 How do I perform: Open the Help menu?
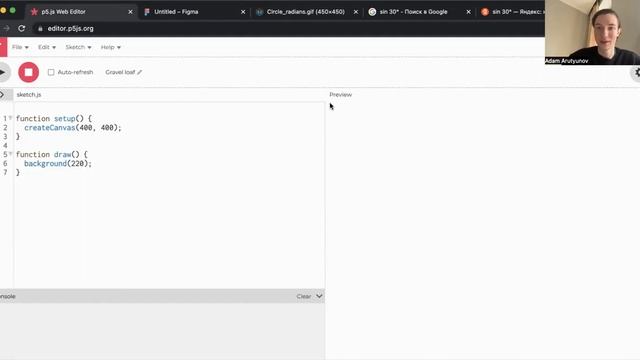pyautogui.click(x=111, y=47)
